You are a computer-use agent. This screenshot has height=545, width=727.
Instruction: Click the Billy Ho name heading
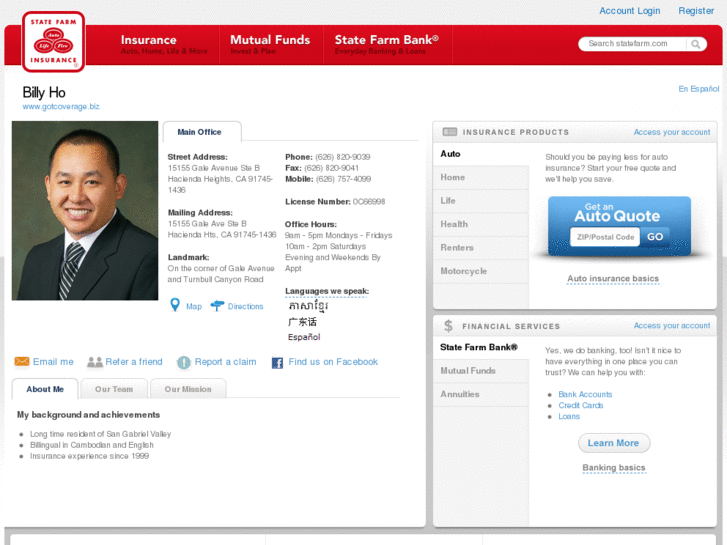[x=44, y=92]
